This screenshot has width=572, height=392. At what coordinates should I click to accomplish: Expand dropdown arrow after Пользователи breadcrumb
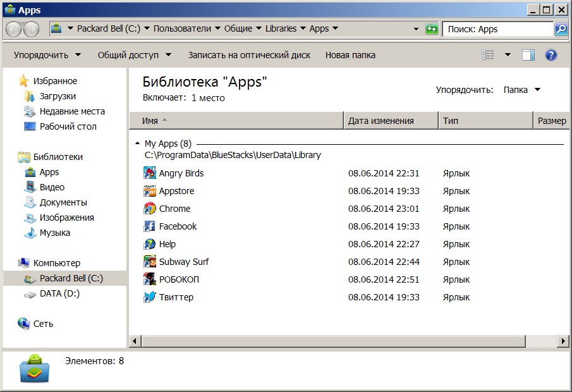tap(217, 28)
